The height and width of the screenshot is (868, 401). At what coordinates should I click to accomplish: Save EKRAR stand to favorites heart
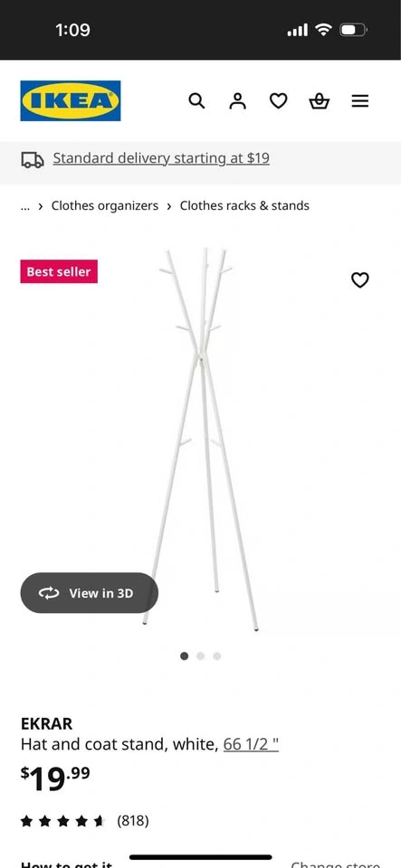360,280
